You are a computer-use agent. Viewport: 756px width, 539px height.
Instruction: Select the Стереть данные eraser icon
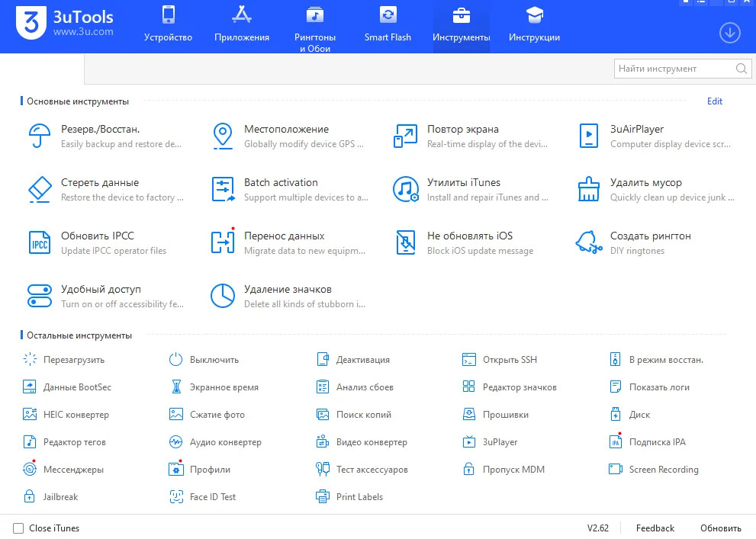click(39, 189)
